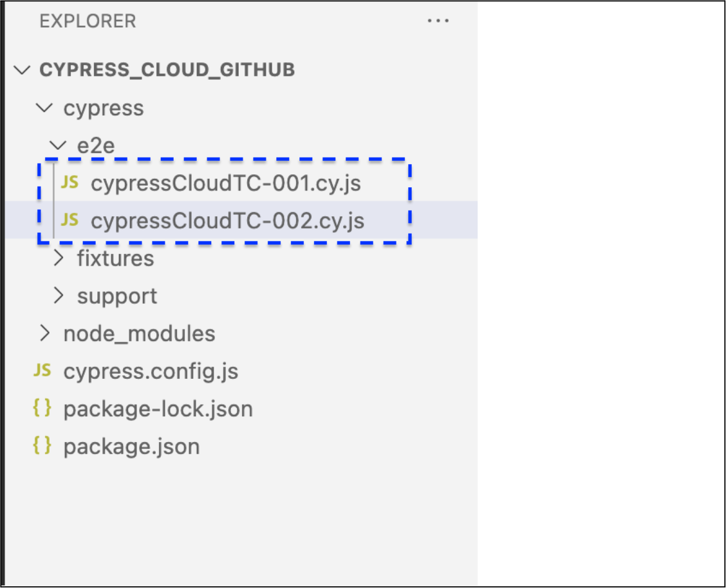Collapse the cypress folder chevron
Viewport: 726px width, 588px height.
(x=44, y=107)
